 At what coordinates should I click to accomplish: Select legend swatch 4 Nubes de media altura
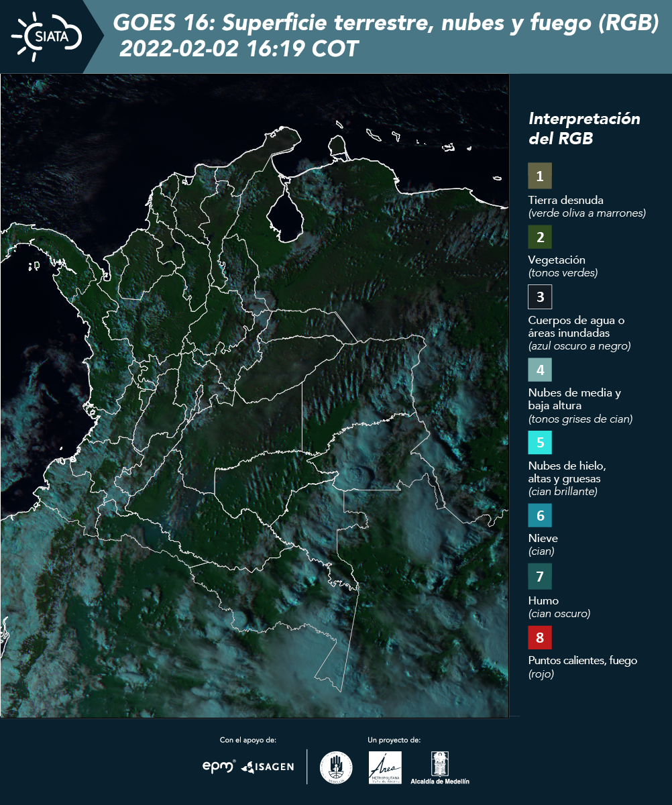coord(540,370)
